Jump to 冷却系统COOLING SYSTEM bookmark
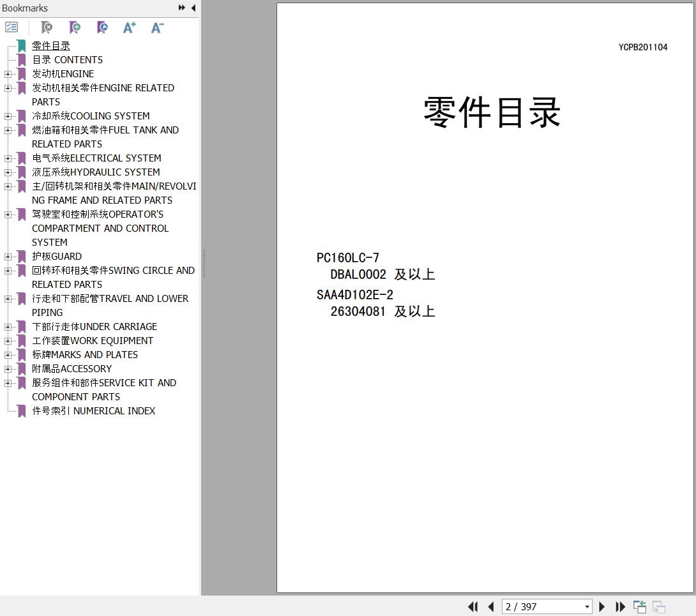This screenshot has height=616, width=696. (91, 116)
